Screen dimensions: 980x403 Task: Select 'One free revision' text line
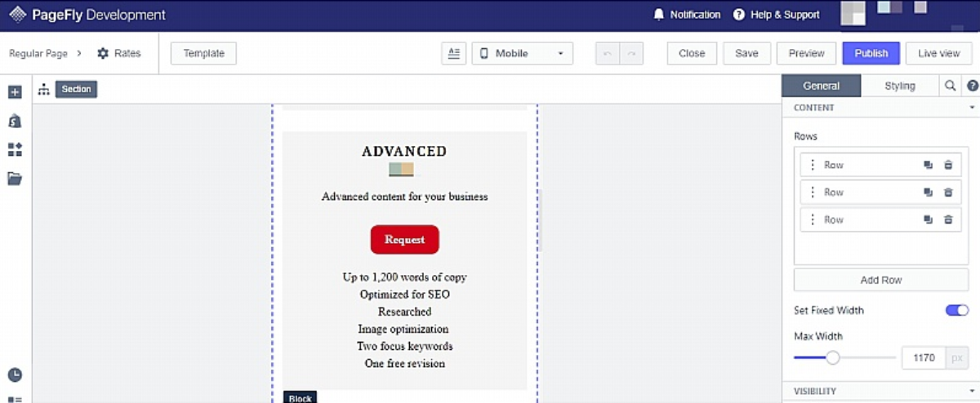(x=405, y=363)
